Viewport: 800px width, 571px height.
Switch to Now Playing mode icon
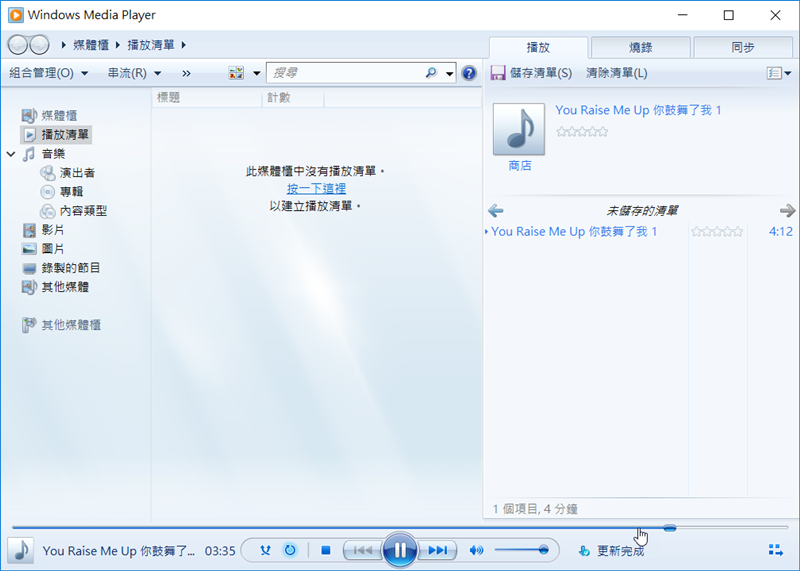pyautogui.click(x=776, y=550)
